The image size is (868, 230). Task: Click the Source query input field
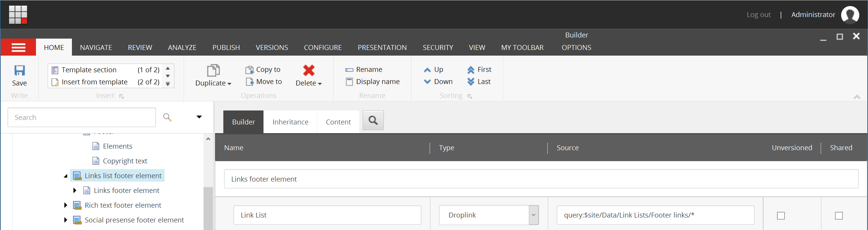tap(655, 215)
